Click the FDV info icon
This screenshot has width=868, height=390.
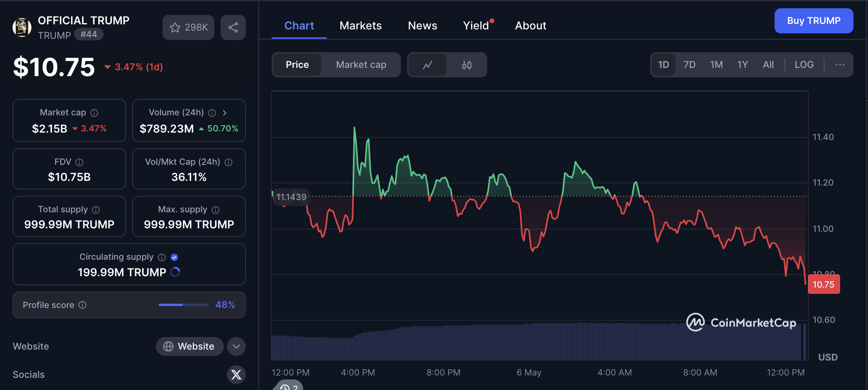(79, 162)
